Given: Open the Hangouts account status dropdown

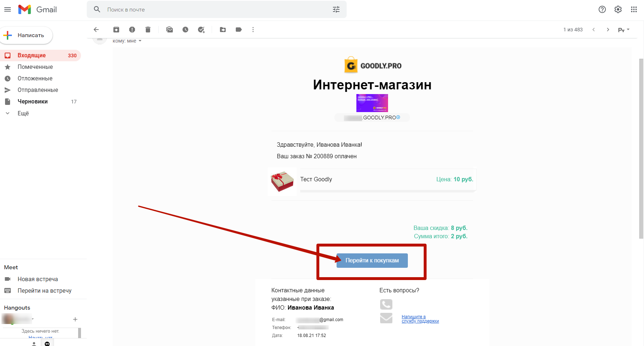Looking at the screenshot, I should (33, 319).
